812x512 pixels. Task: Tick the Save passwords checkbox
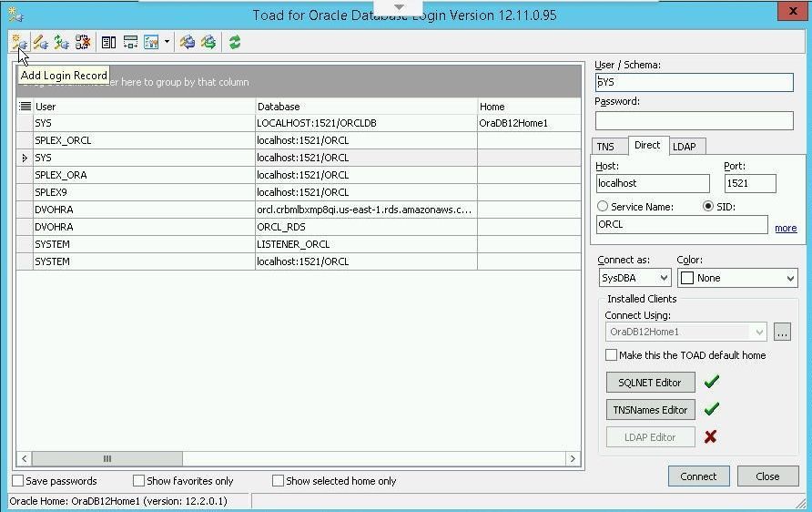[x=17, y=480]
